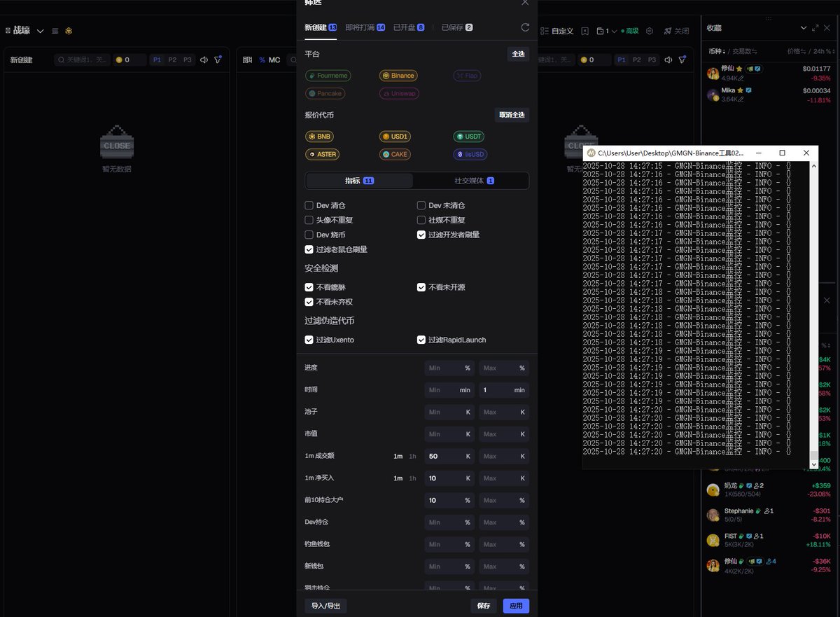Collapse the 收藏 panel chevron

(x=803, y=28)
